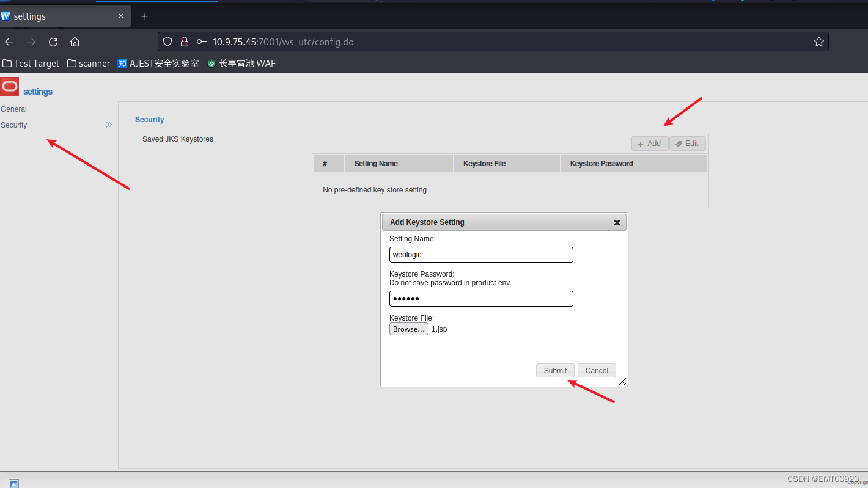Select Security in the left menu
Image resolution: width=868 pixels, height=488 pixels.
tap(58, 125)
